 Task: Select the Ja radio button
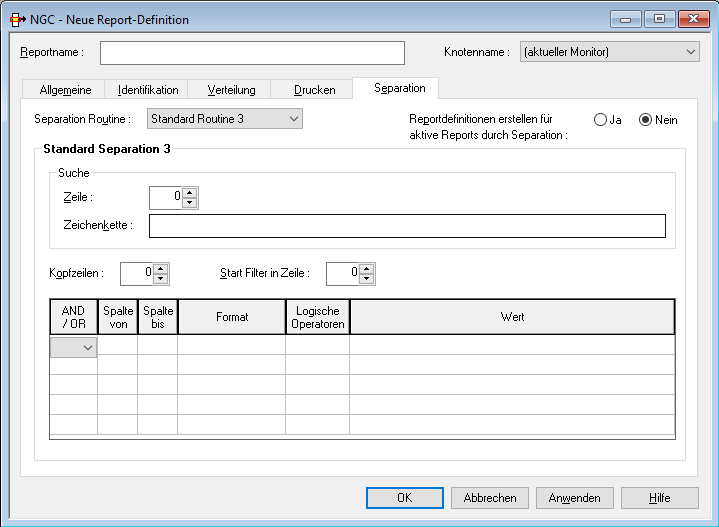(600, 120)
